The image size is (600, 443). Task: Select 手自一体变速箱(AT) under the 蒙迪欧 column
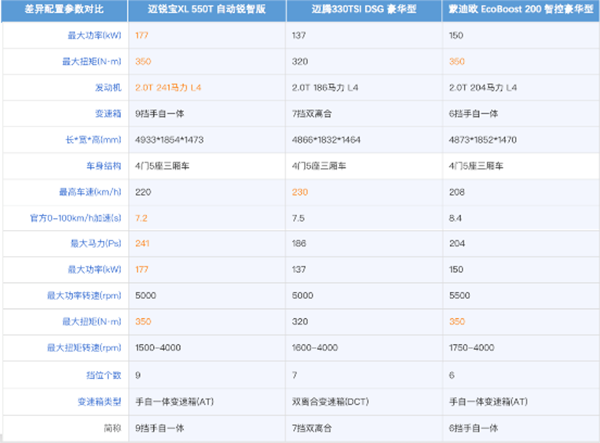tap(489, 402)
